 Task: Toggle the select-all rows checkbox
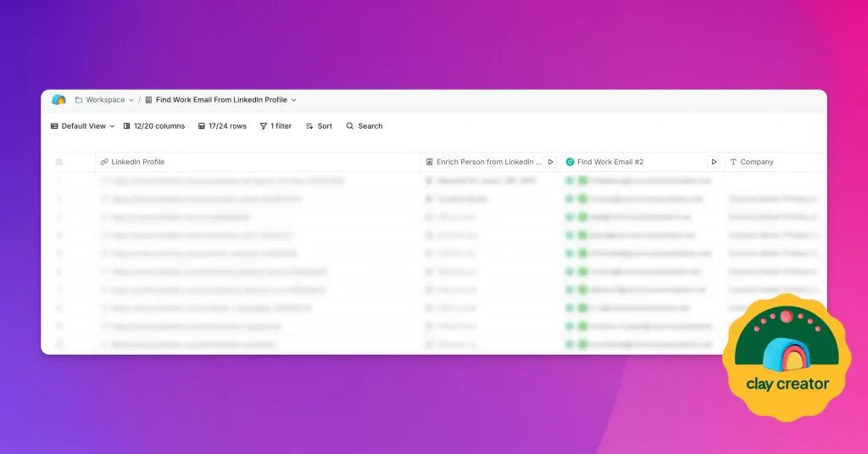(59, 162)
